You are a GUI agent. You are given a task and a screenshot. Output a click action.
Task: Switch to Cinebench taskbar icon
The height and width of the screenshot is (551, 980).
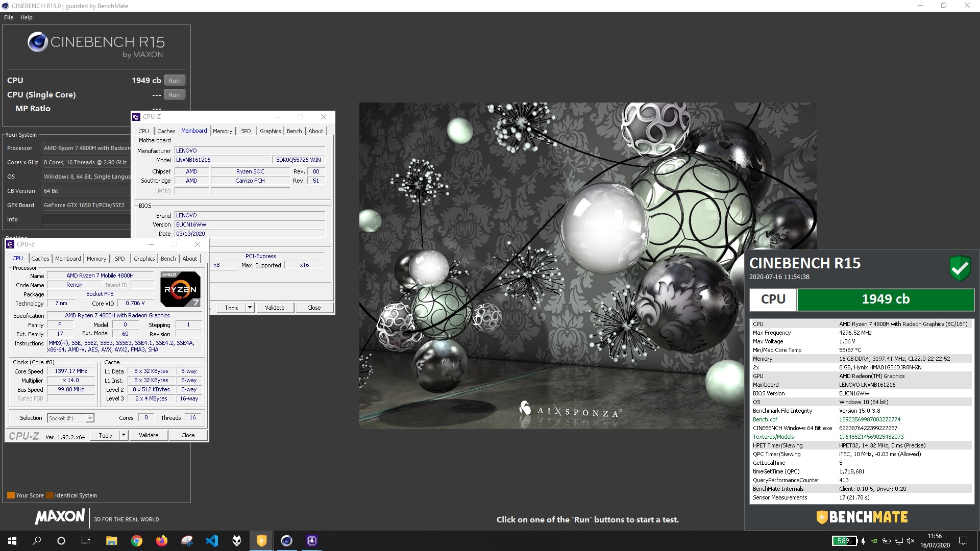[287, 541]
